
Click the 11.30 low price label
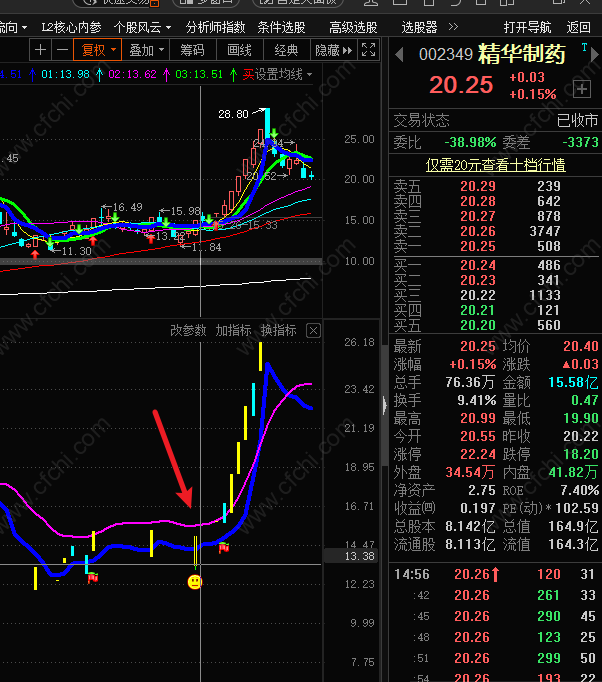tap(77, 251)
